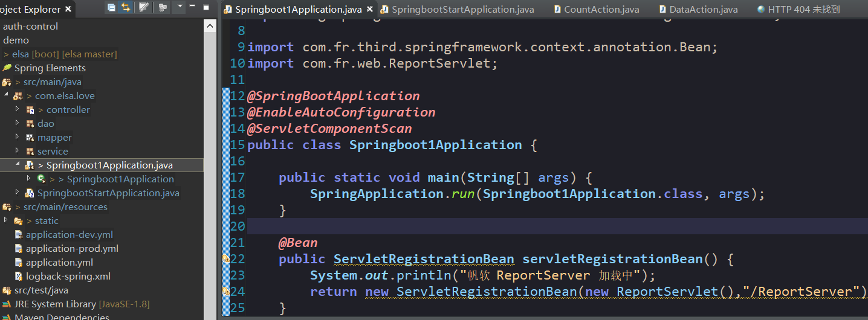
Task: Expand the dao package tree arrow
Action: [x=18, y=123]
